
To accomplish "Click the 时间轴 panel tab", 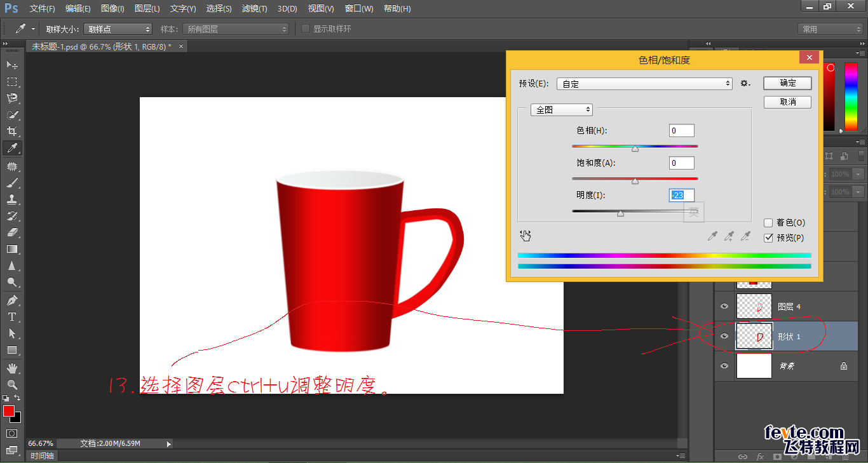I will [43, 455].
